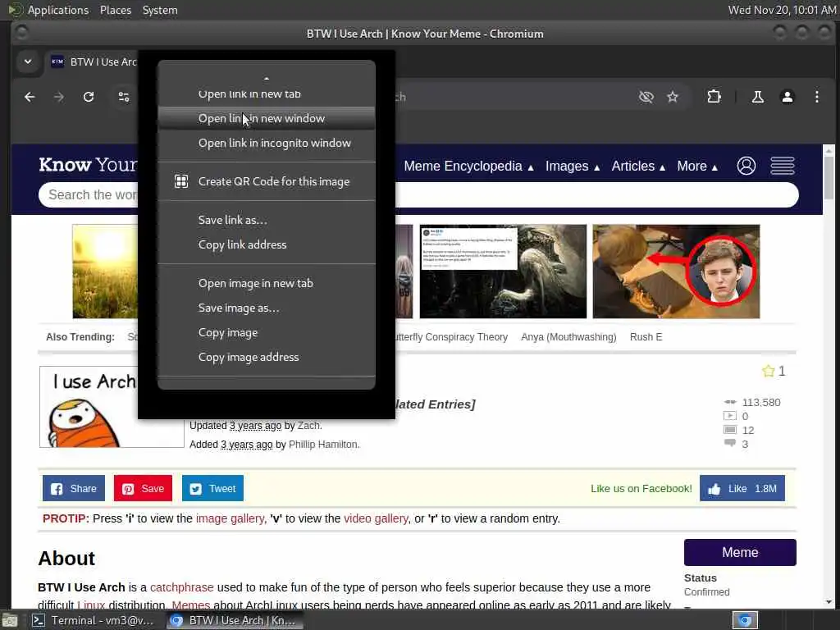Open the red-circled face trending thumbnail

tap(676, 271)
